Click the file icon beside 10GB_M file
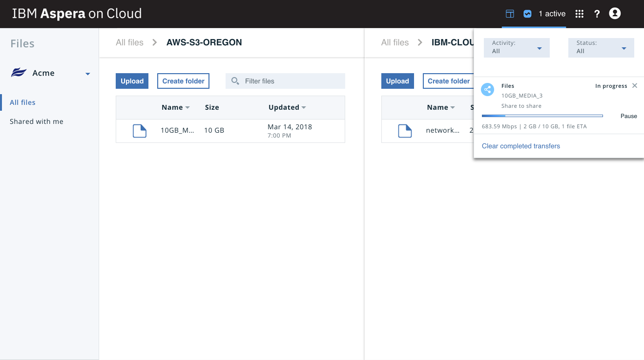The width and height of the screenshot is (644, 360). [x=140, y=131]
